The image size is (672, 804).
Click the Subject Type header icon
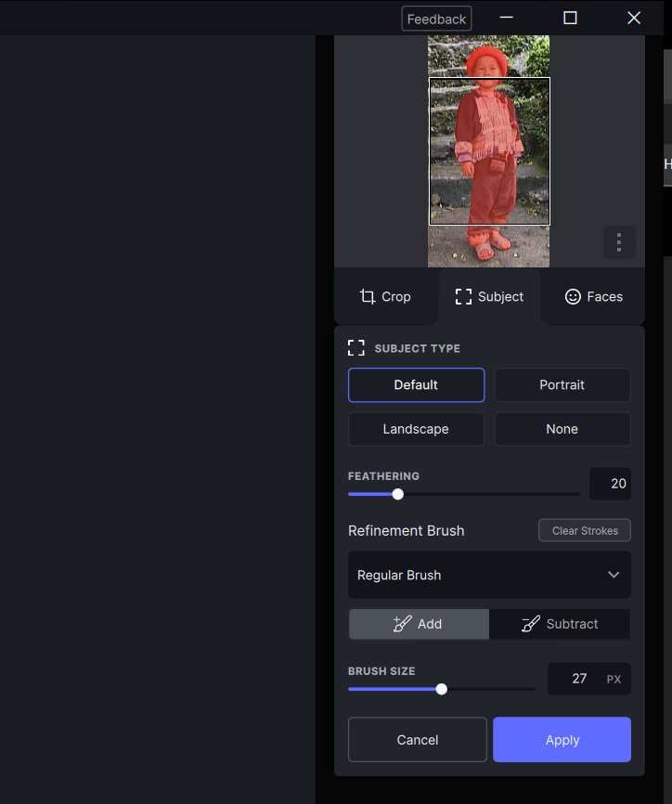tap(355, 348)
